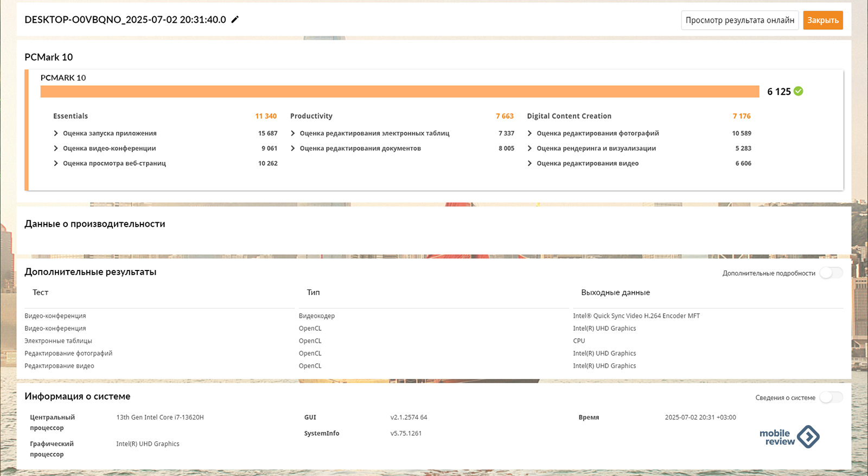Click the orange PCMark 10 score bar
Screen dimensions: 868x476
(x=400, y=91)
